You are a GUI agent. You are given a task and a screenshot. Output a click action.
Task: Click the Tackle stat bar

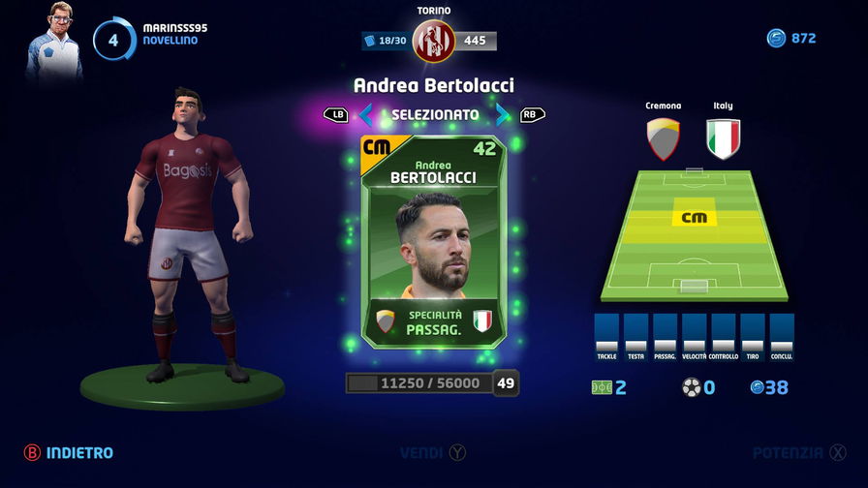[x=606, y=334]
